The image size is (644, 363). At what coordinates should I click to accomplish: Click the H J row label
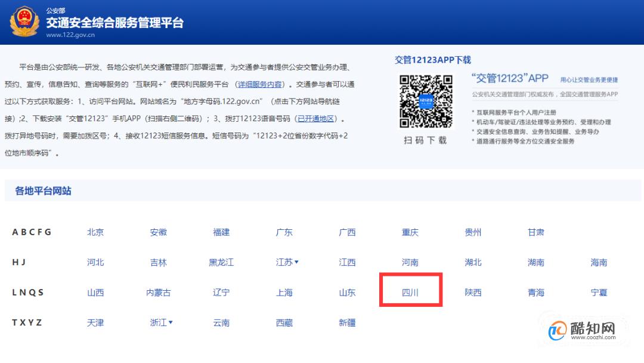coord(19,262)
